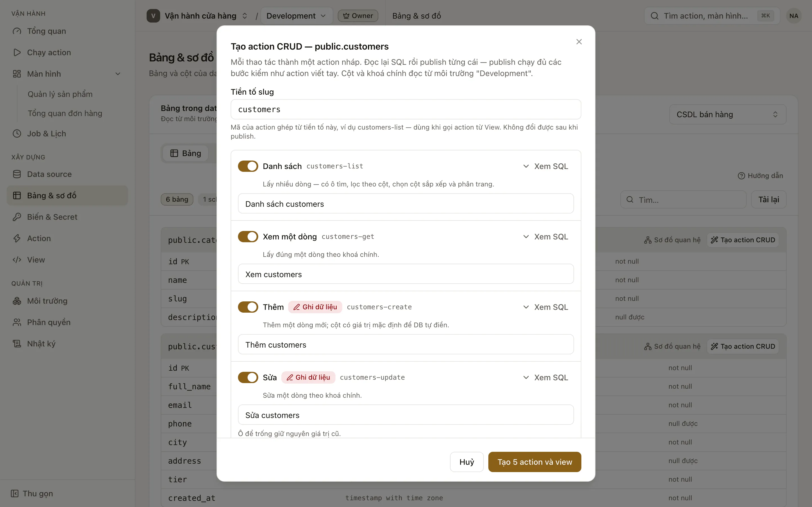Click the Tiền tố slug input field
This screenshot has width=812, height=507.
point(406,109)
